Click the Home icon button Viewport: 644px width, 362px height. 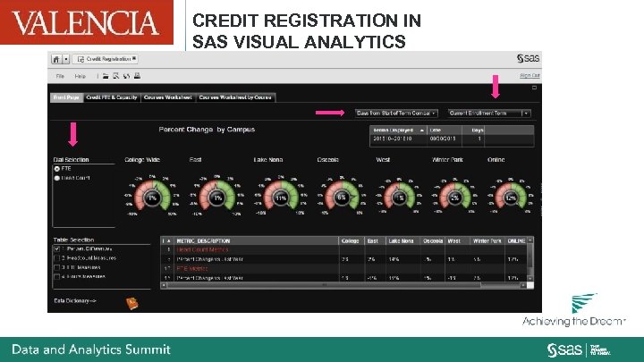coord(56,59)
